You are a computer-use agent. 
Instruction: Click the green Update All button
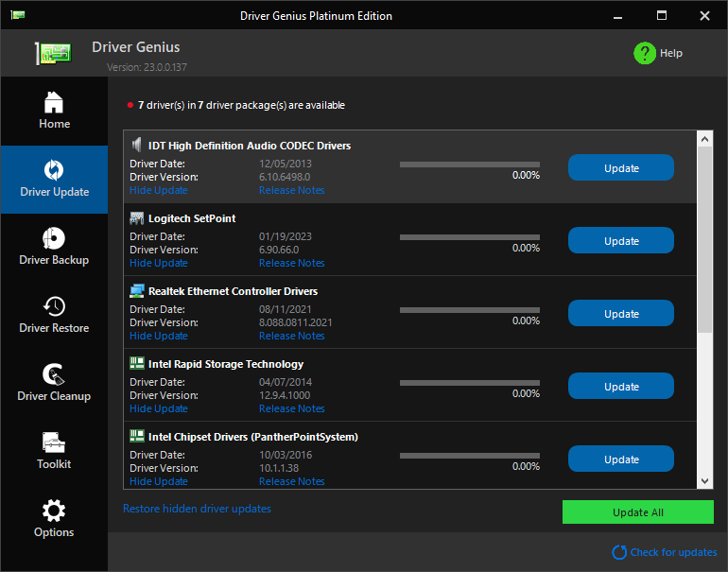pos(638,512)
